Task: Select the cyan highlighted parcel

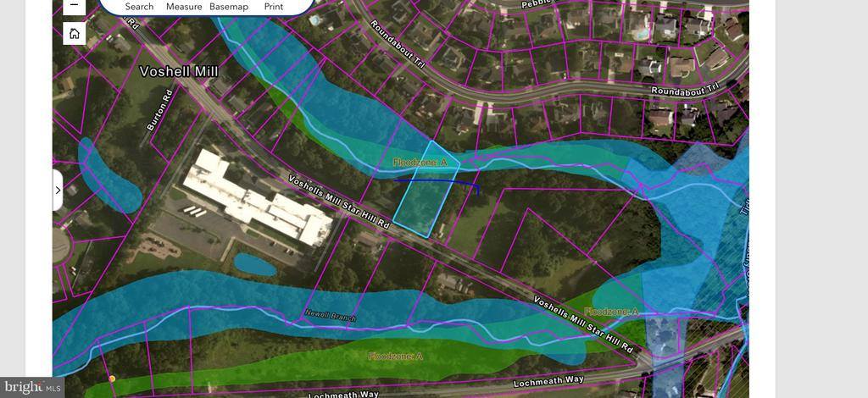Action: point(424,200)
